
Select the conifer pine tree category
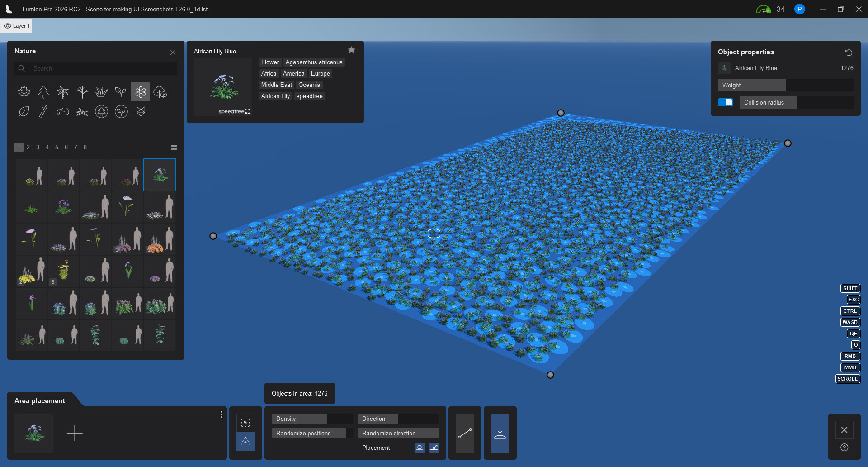[x=43, y=92]
